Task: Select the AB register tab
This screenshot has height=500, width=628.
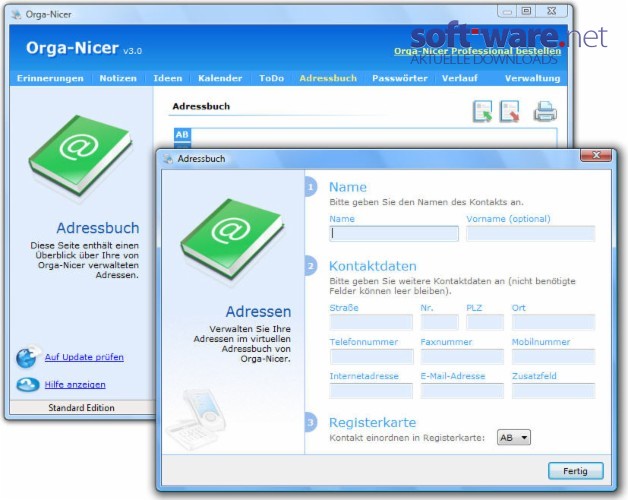Action: (x=182, y=134)
